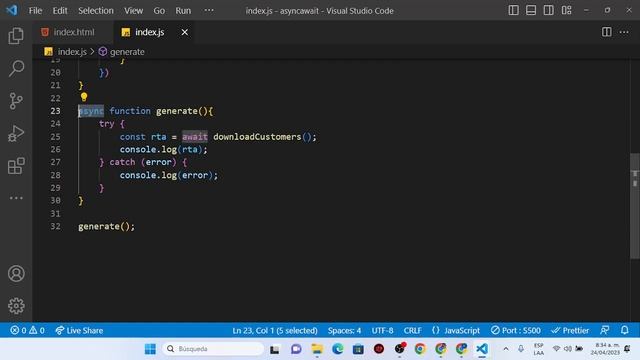The width and height of the screenshot is (640, 360).
Task: Open the Go menu
Action: click(159, 11)
